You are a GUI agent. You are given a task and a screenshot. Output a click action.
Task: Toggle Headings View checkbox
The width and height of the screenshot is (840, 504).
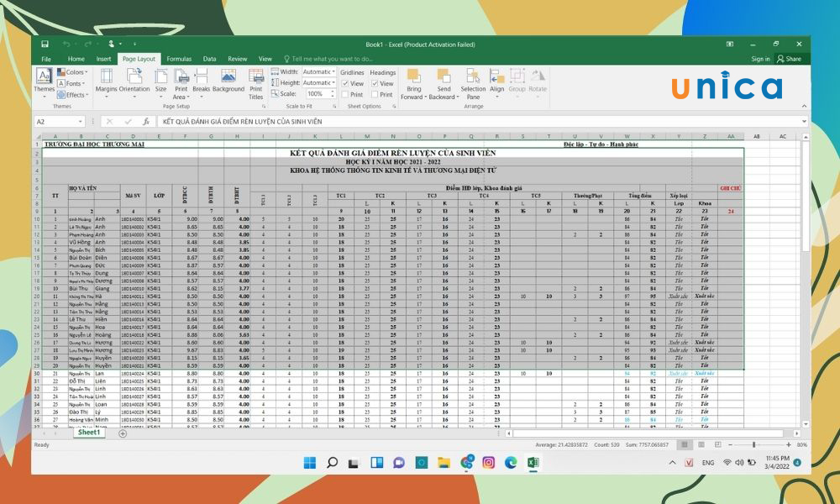coord(375,83)
